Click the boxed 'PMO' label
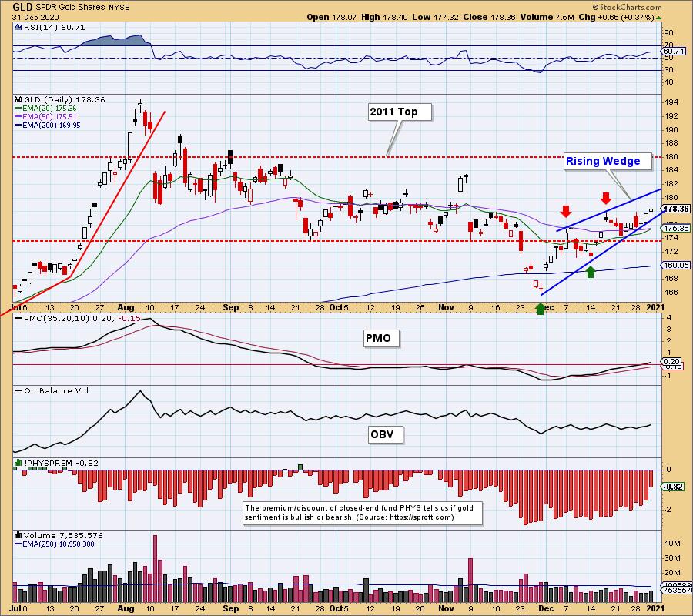The width and height of the screenshot is (693, 616). [381, 339]
